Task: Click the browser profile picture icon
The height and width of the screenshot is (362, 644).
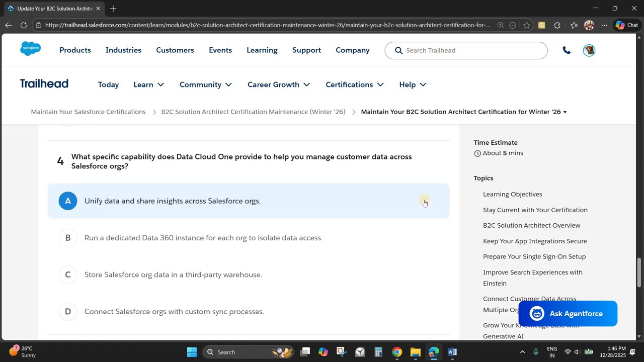Action: (589, 25)
